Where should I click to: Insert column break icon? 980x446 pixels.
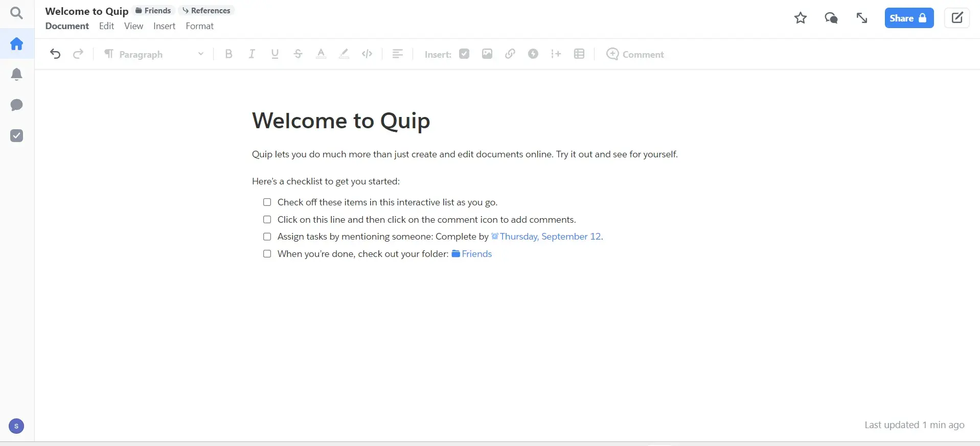click(556, 54)
